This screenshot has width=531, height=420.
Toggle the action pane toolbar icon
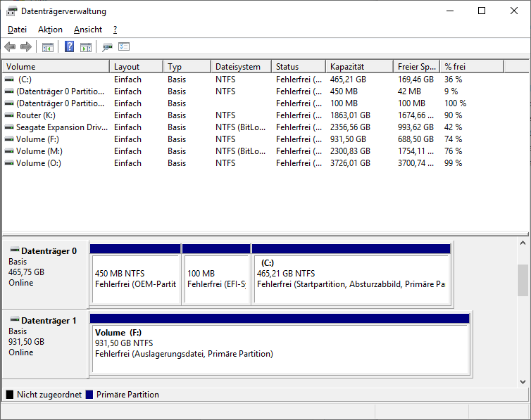[86, 47]
